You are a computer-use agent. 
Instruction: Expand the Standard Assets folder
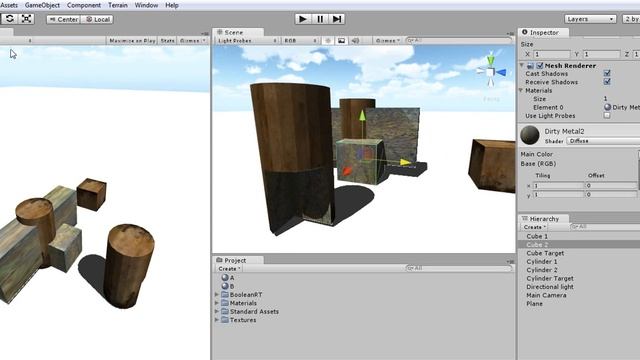point(217,311)
